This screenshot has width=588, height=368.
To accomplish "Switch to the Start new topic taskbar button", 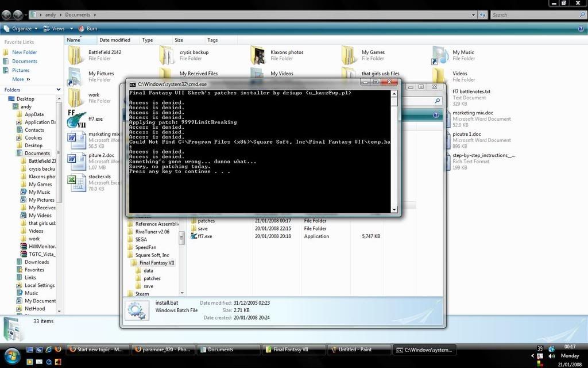I will click(x=98, y=350).
